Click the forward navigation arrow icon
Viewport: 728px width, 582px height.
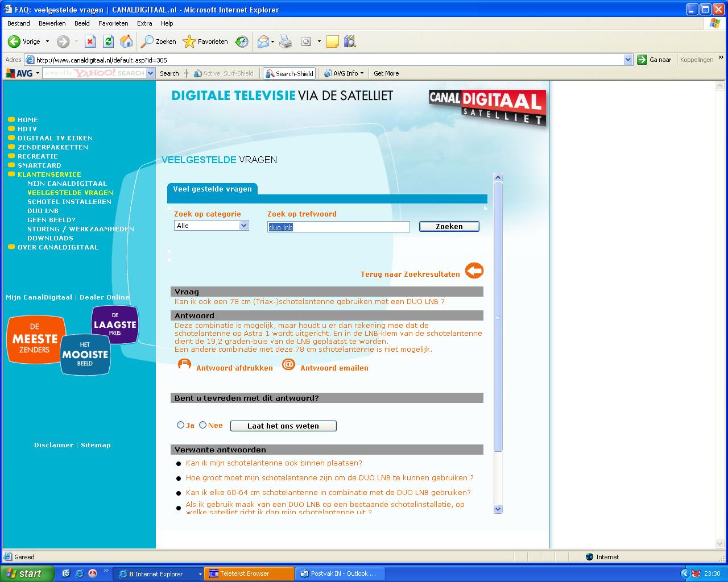tap(63, 41)
